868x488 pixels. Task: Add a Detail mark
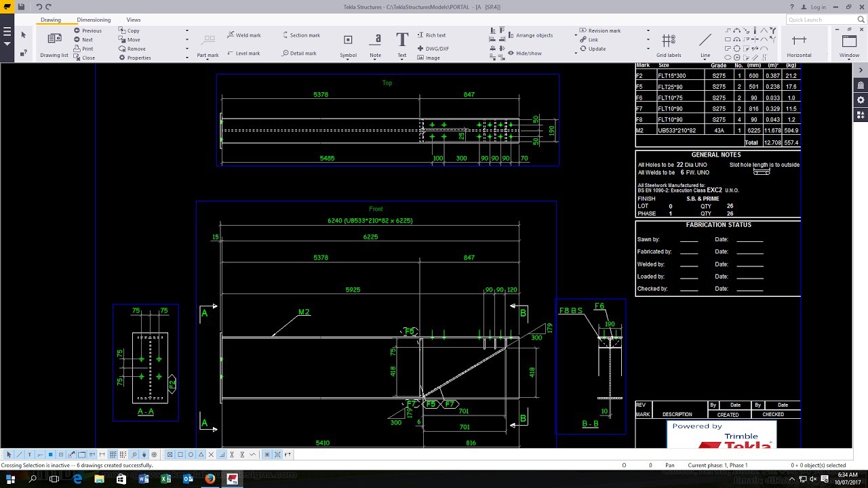click(x=299, y=53)
